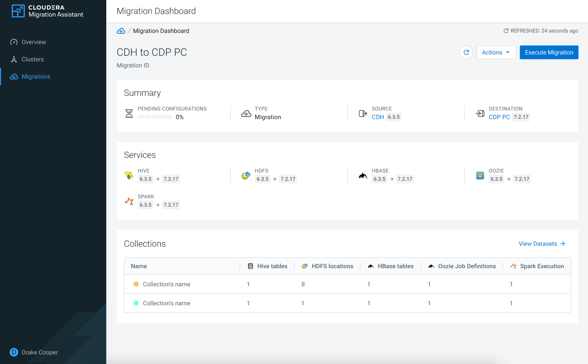Click the HDFS locations column icon

pyautogui.click(x=305, y=266)
